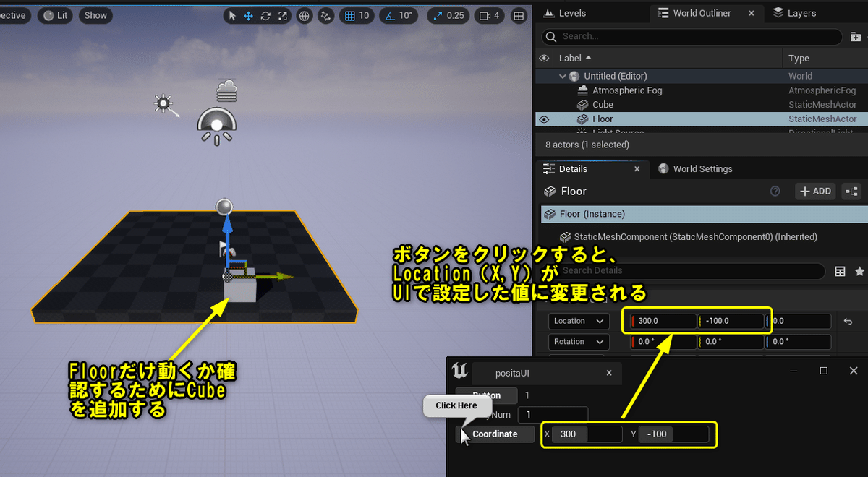The height and width of the screenshot is (477, 868).
Task: Select the Cube actor in outliner
Action: point(602,105)
